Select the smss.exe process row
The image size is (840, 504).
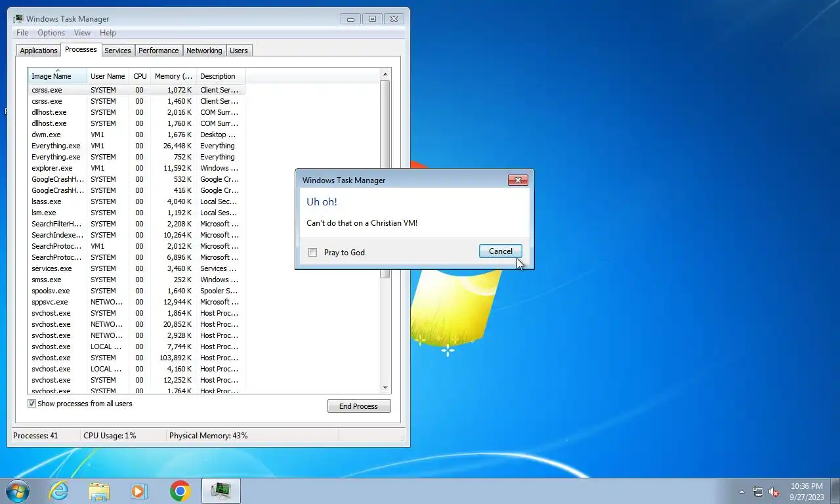click(x=136, y=280)
